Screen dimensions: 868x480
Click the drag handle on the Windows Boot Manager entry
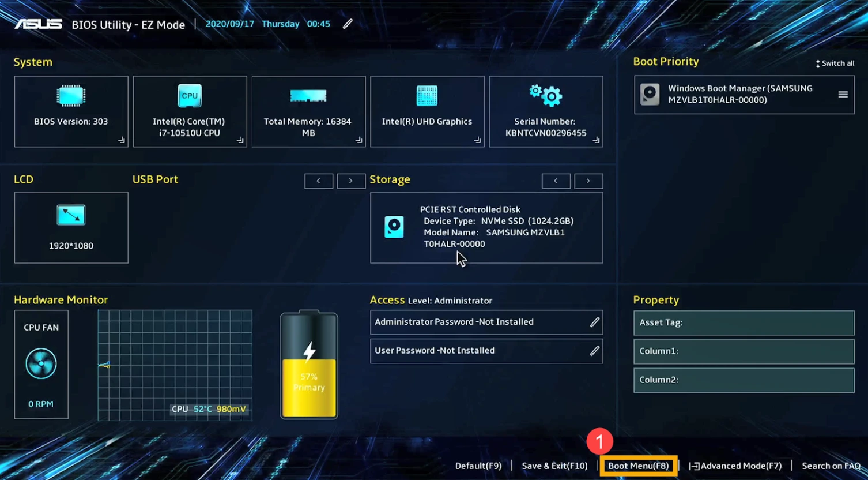[x=843, y=95]
